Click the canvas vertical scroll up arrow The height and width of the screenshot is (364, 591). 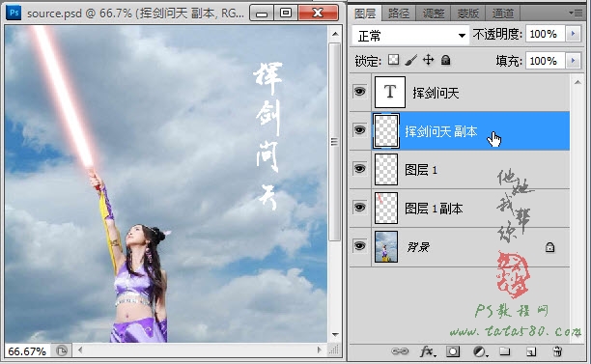click(335, 34)
